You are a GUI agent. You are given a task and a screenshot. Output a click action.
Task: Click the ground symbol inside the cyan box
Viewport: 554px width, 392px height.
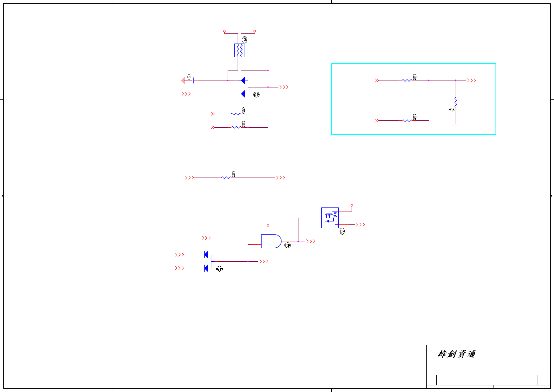(456, 125)
